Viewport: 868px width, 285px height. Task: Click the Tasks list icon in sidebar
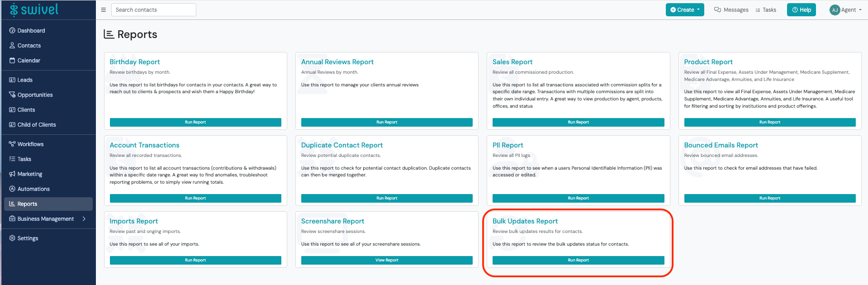pyautogui.click(x=12, y=159)
